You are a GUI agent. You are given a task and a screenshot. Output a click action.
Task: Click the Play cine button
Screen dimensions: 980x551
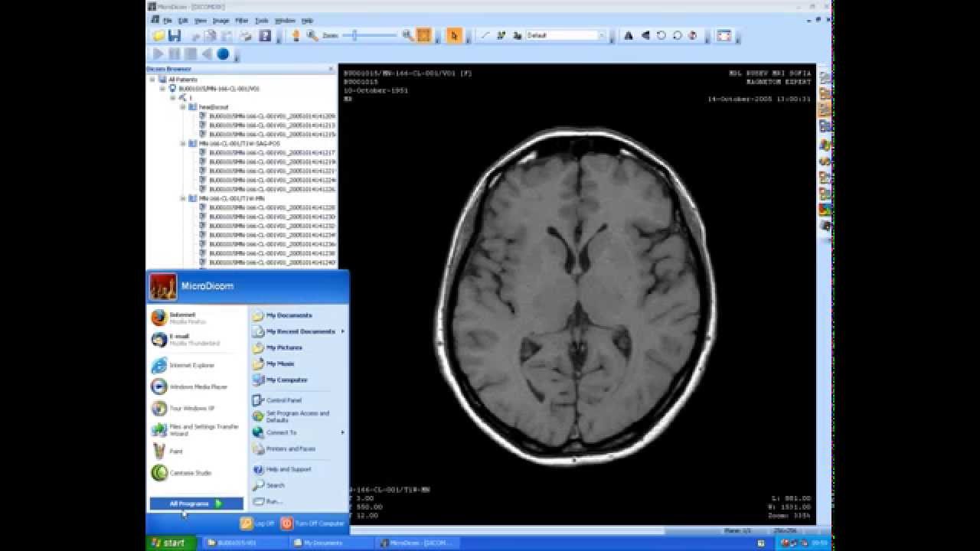coord(158,54)
